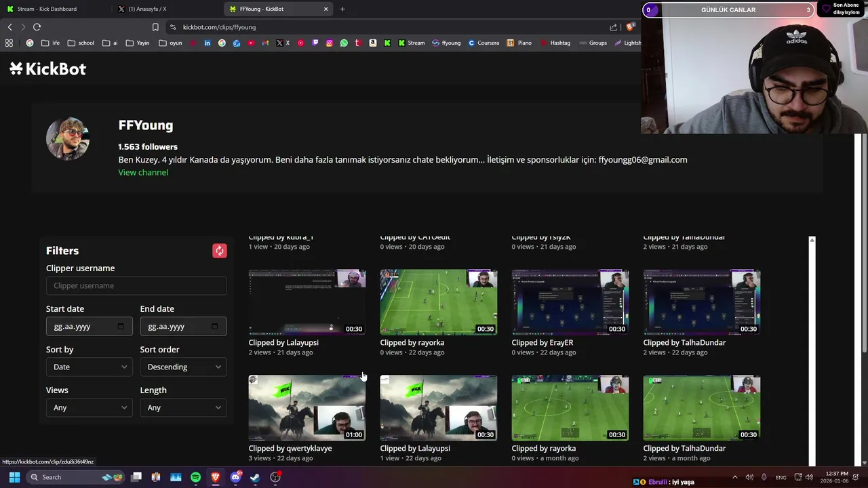Open the Instagram bookmark icon
The image size is (868, 488).
(330, 43)
